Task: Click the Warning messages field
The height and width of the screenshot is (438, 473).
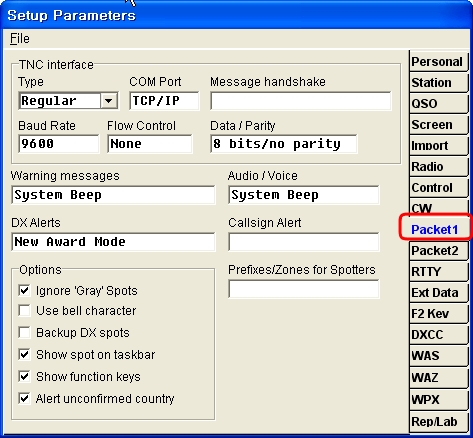Action: (x=113, y=195)
